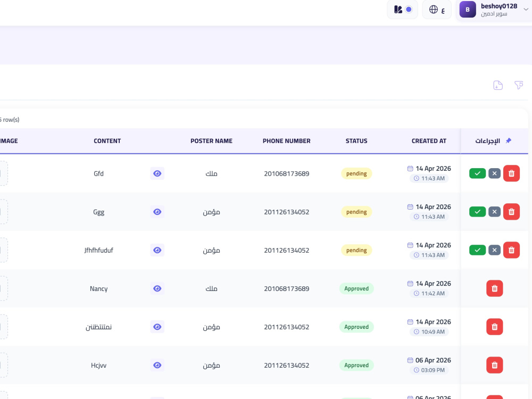Click the pin icon in الإجراءات header

[x=508, y=141]
